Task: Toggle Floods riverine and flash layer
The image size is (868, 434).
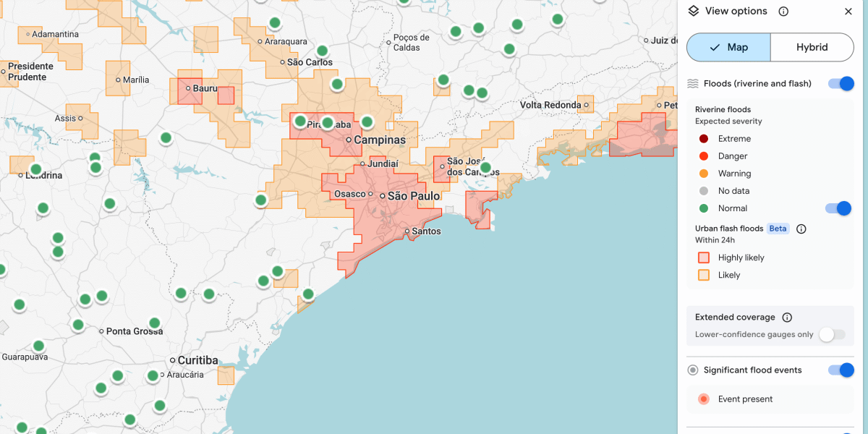Action: (x=841, y=83)
